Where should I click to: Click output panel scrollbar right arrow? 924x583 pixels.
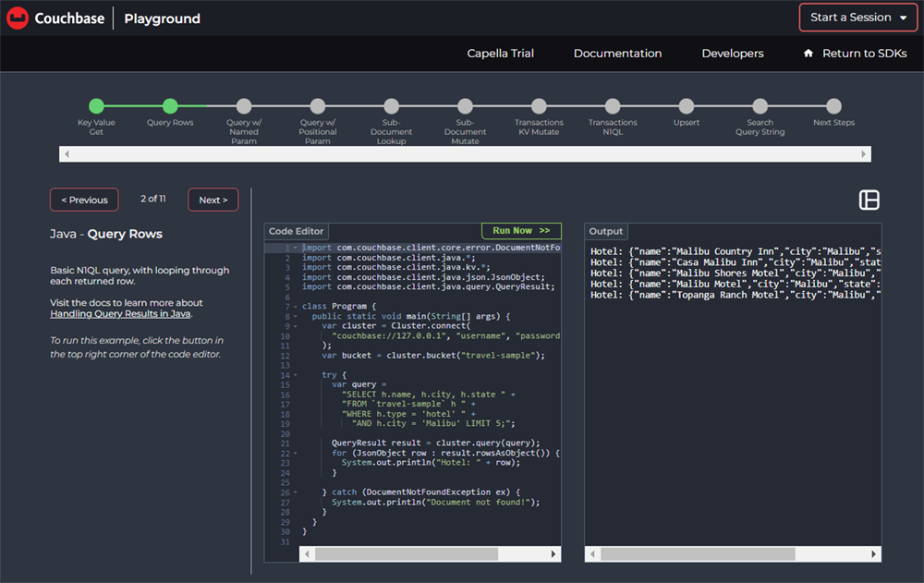[873, 554]
